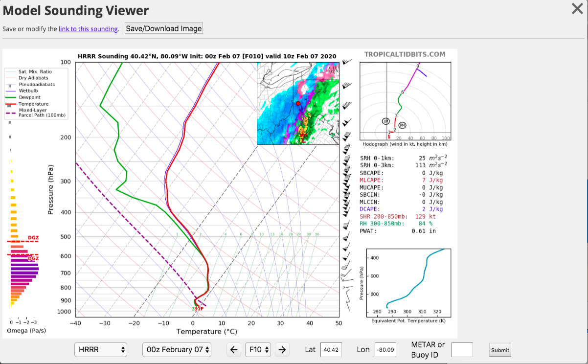Click the 'PWAT' 0.61 in row

398,231
